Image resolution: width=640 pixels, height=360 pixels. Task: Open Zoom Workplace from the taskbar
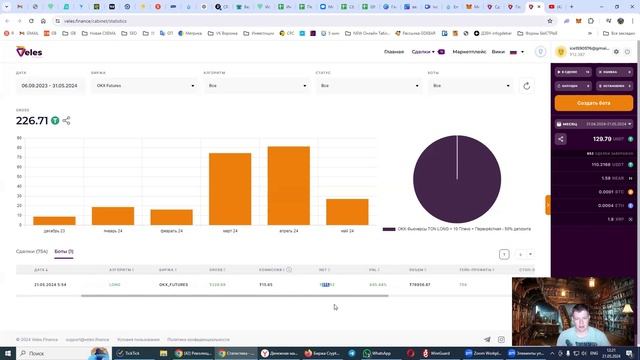(483, 353)
